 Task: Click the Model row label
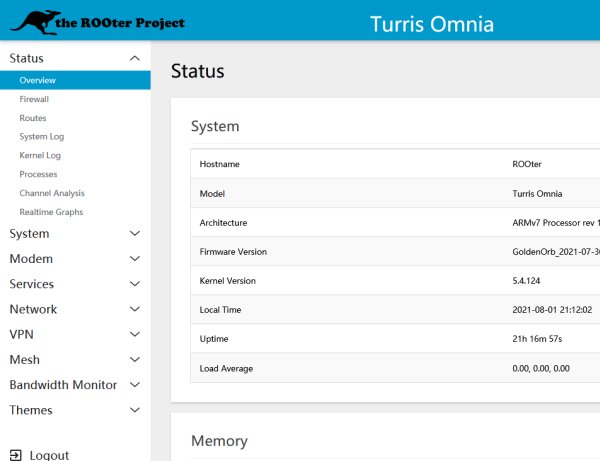(x=212, y=194)
